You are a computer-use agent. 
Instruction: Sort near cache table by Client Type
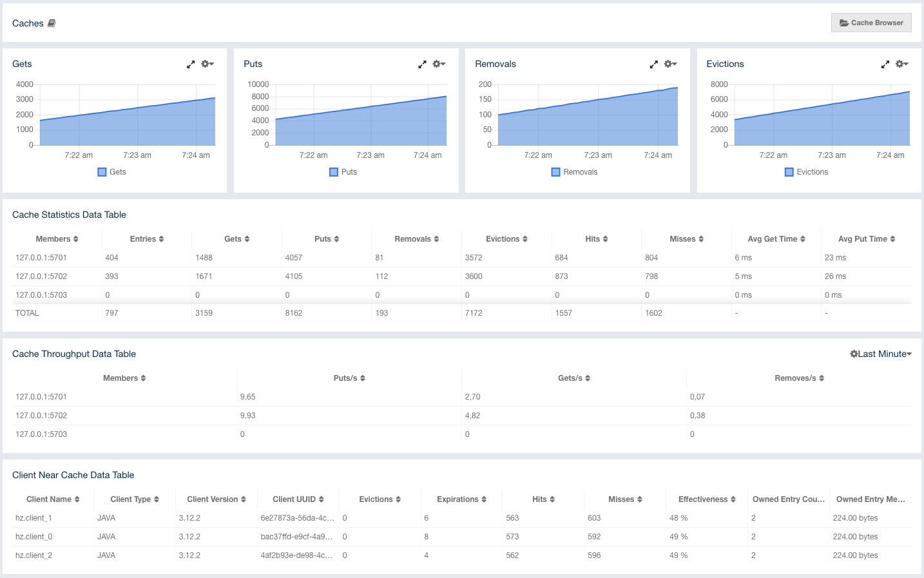[135, 499]
